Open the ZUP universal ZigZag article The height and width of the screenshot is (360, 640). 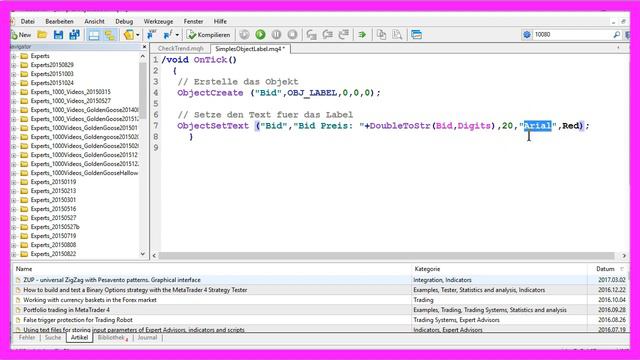pos(112,280)
